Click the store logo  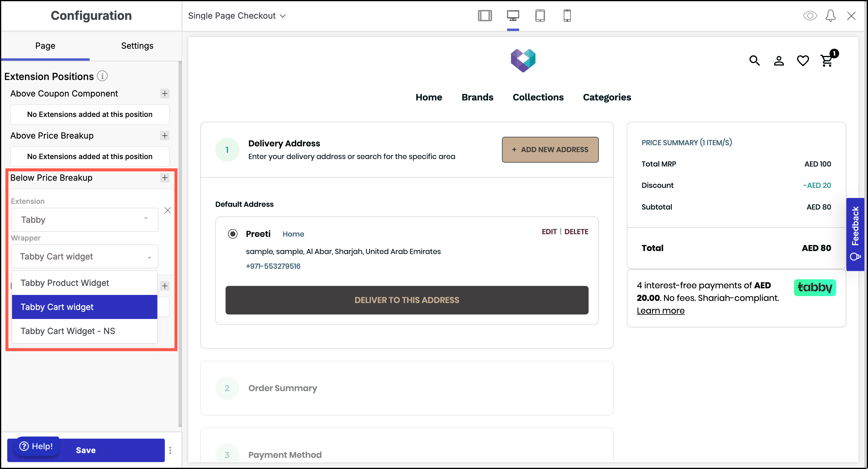pos(523,60)
